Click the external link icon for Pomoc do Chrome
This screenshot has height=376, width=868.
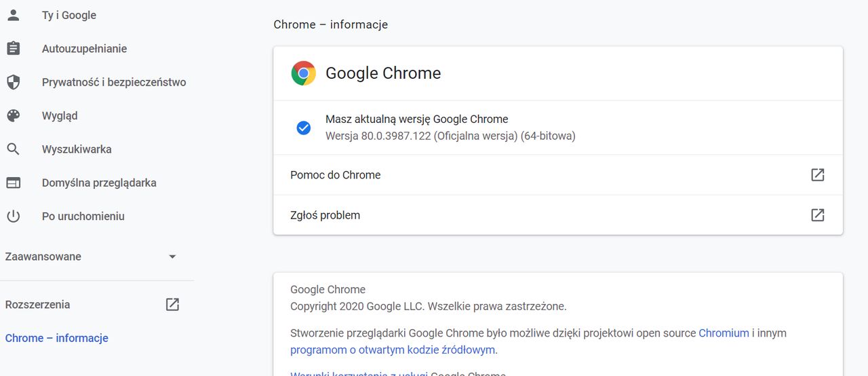[818, 175]
